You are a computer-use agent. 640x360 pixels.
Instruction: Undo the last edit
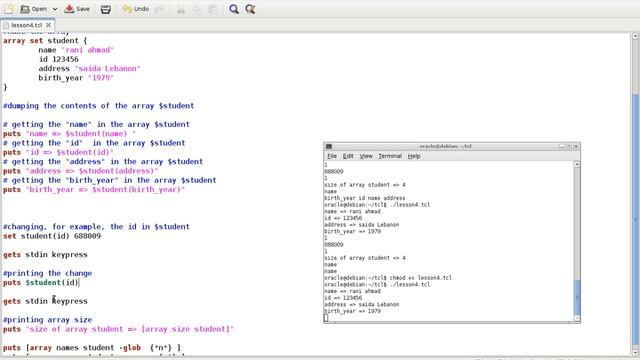pos(136,9)
